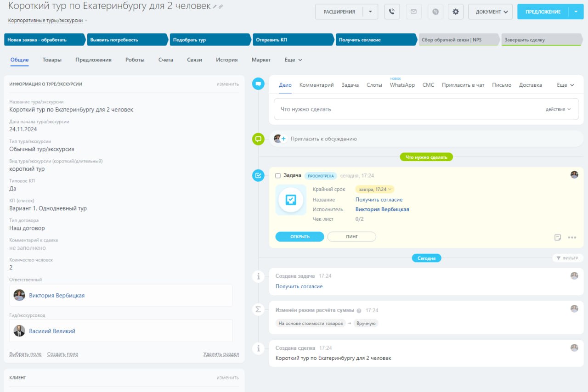The height and width of the screenshot is (392, 588).
Task: Mark the task checkbox as completed
Action: [x=278, y=176]
